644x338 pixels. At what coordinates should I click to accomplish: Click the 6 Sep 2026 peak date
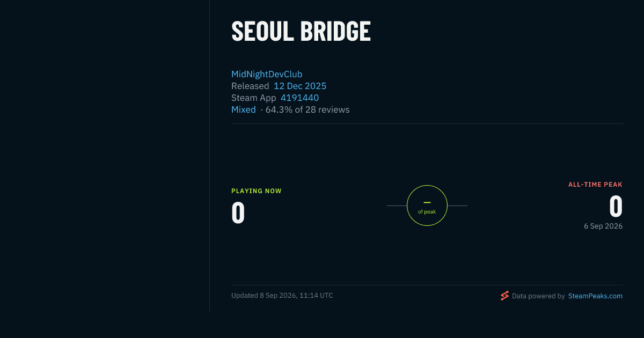pos(603,226)
